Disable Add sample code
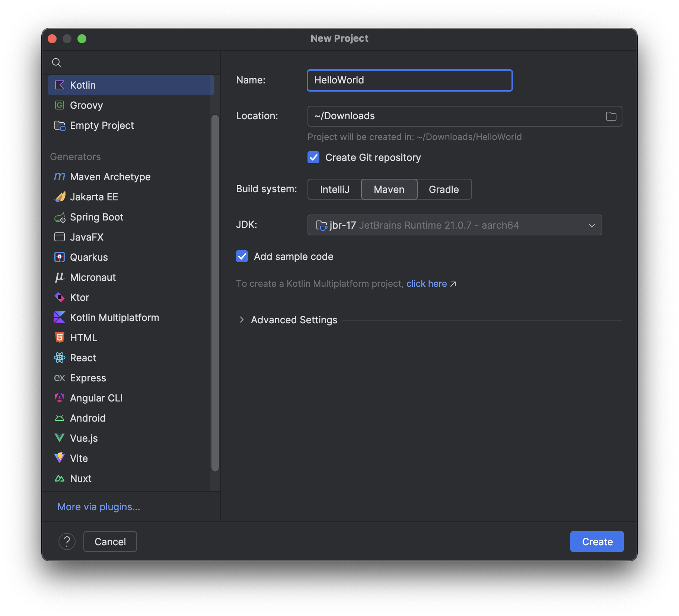The height and width of the screenshot is (616, 679). (x=242, y=256)
